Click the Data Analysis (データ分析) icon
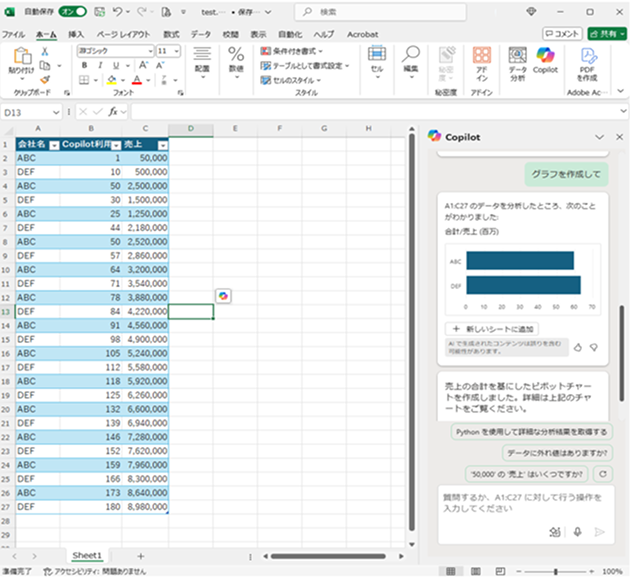Image resolution: width=630 pixels, height=578 pixels. pos(518,64)
